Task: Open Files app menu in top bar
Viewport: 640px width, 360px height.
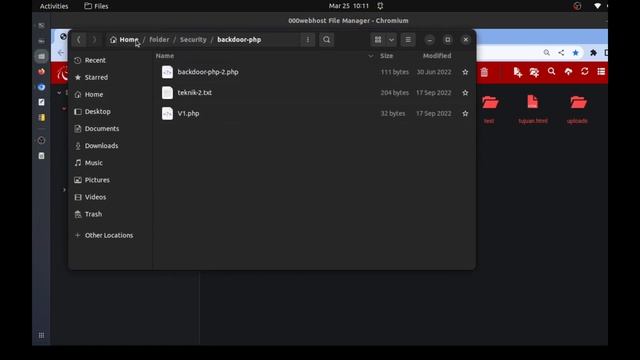Action: [96, 6]
